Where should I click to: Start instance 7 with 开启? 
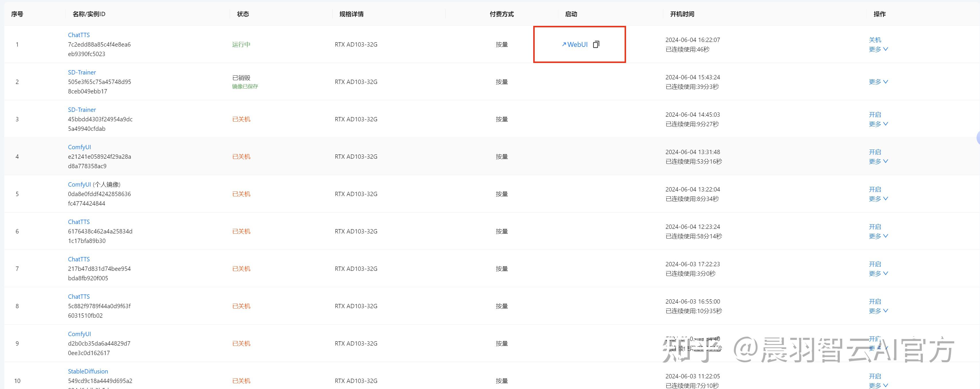coord(875,264)
